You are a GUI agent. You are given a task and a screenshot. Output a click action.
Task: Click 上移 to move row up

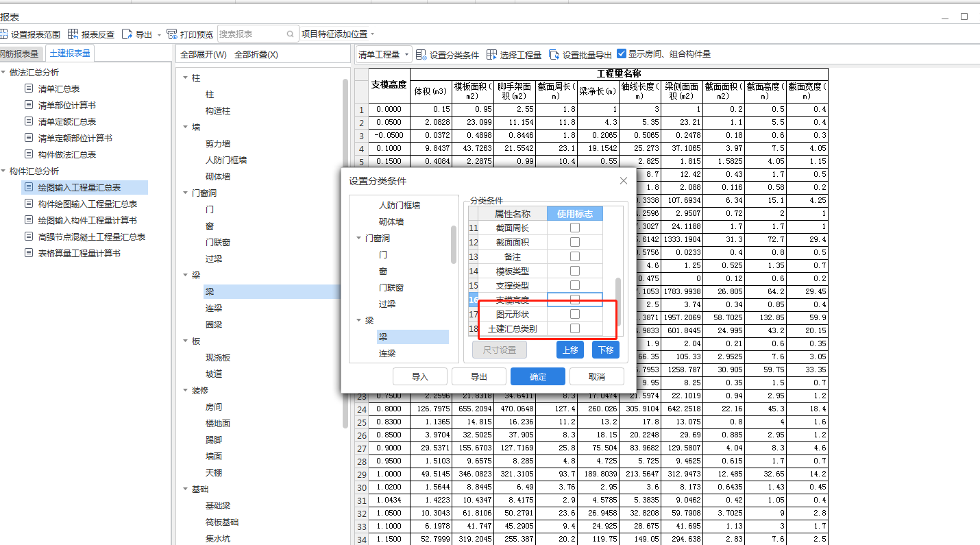570,350
